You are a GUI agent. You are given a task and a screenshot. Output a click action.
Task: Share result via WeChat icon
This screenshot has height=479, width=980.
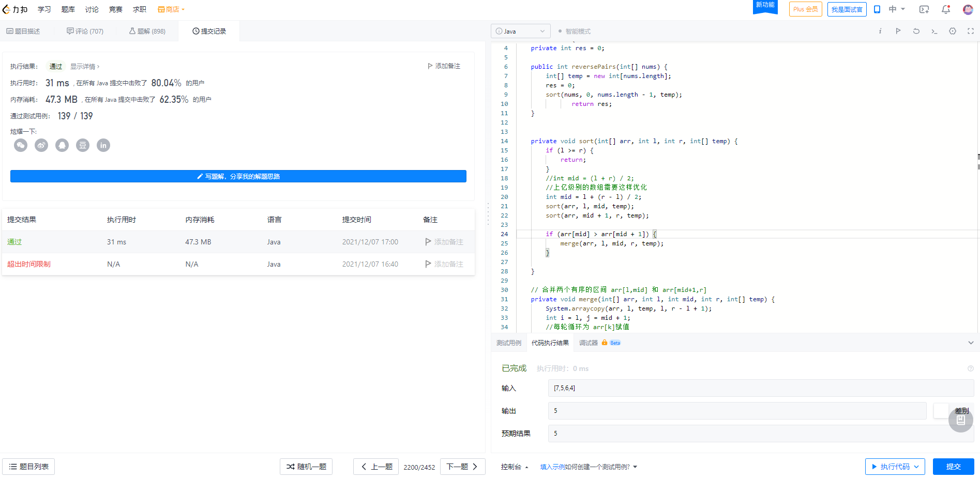click(21, 145)
